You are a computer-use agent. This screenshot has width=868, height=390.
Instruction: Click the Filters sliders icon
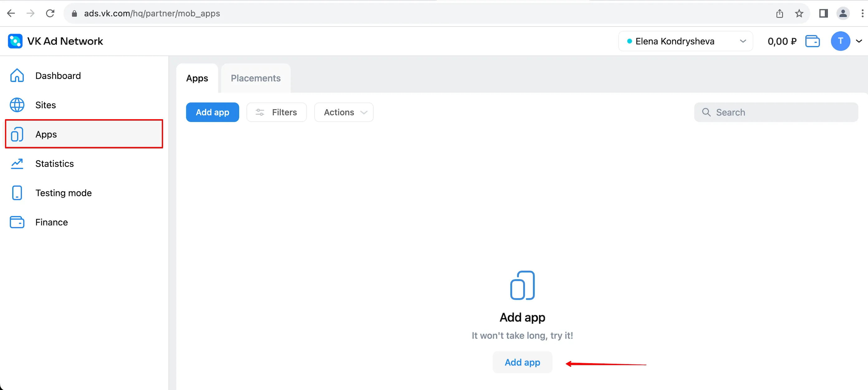(260, 112)
